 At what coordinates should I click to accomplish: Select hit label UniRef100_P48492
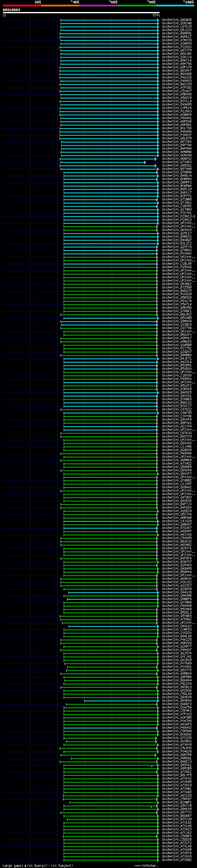click(x=177, y=728)
